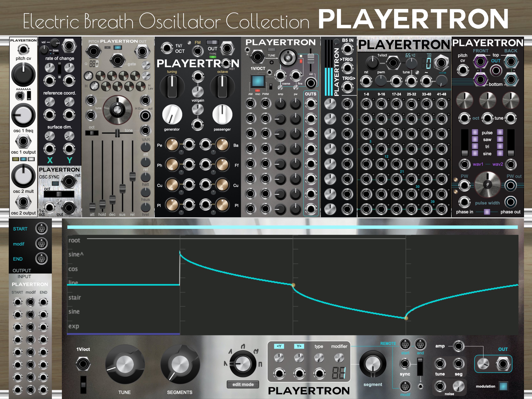Click the START multi-pin connector on output panel
The width and height of the screenshot is (532, 399).
[41, 229]
